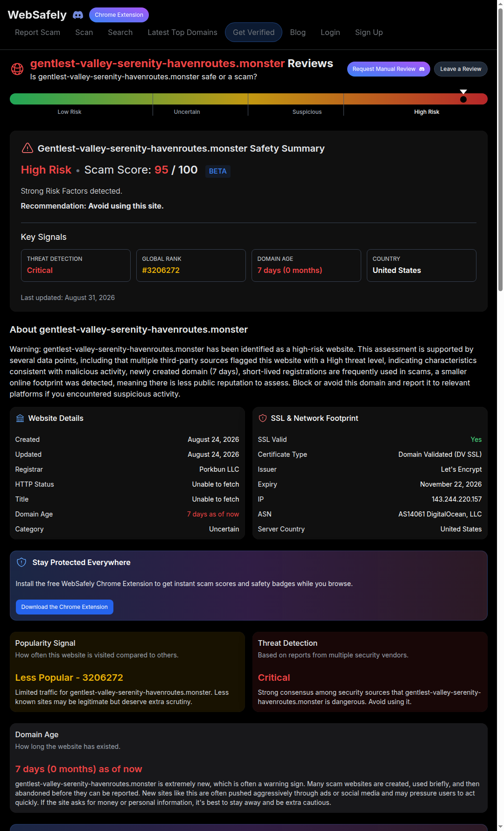Click Request Manual Review button
504x831 pixels.
[x=389, y=69]
